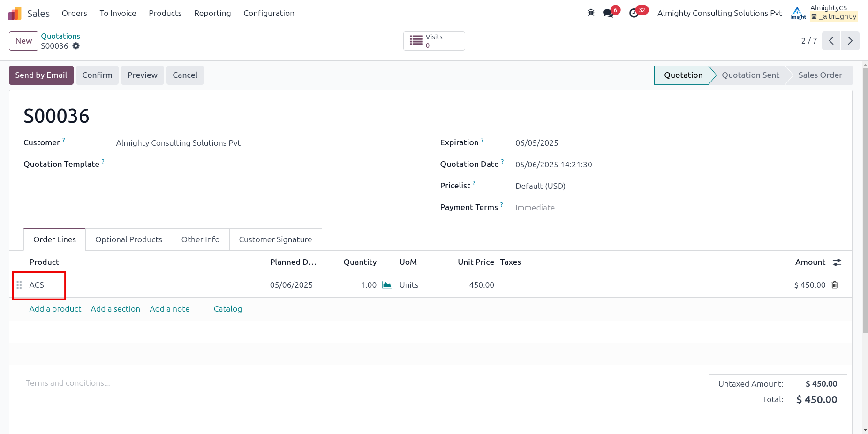Click the Visits stat button
This screenshot has width=868, height=434.
pyautogui.click(x=434, y=41)
